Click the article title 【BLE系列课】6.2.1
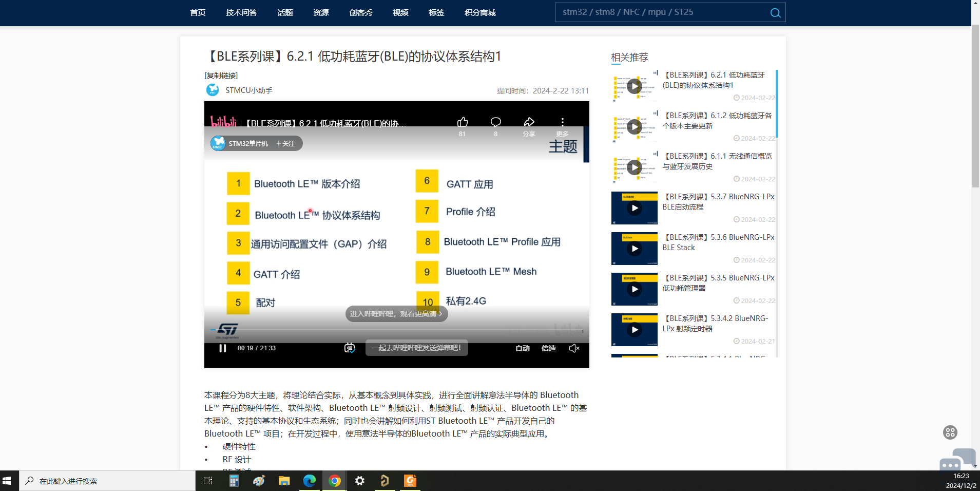The width and height of the screenshot is (980, 491). tap(353, 56)
